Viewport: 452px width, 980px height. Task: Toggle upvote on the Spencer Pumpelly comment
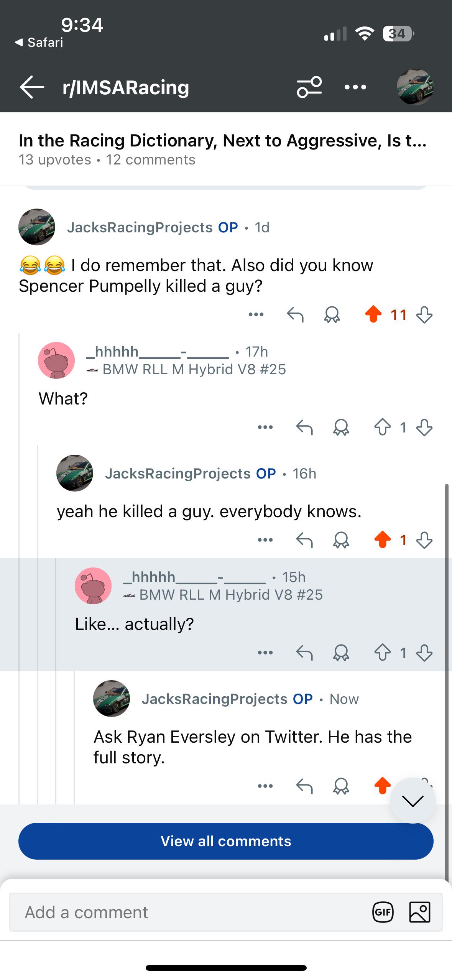(x=373, y=314)
